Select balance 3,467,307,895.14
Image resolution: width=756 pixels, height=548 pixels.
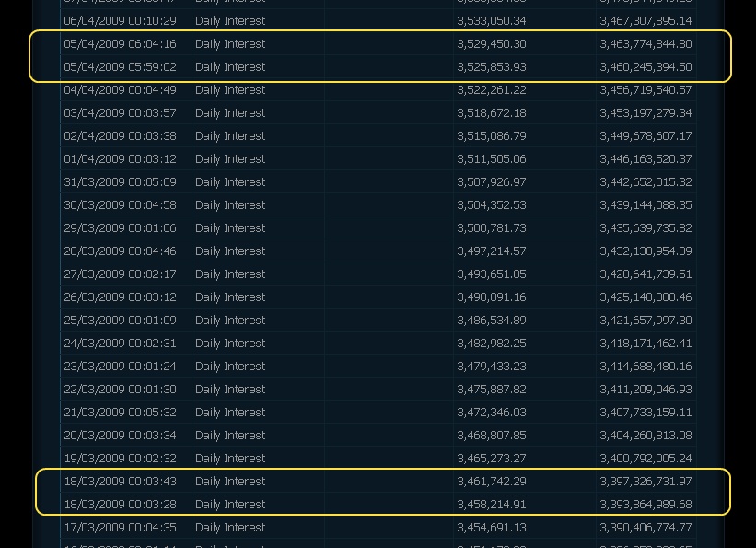click(646, 21)
